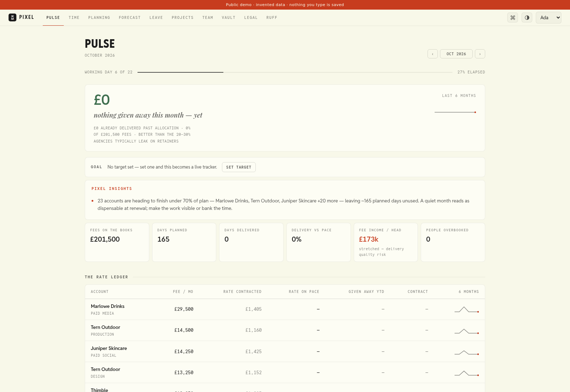Click Tern Outdoor Production sparkline

467,331
